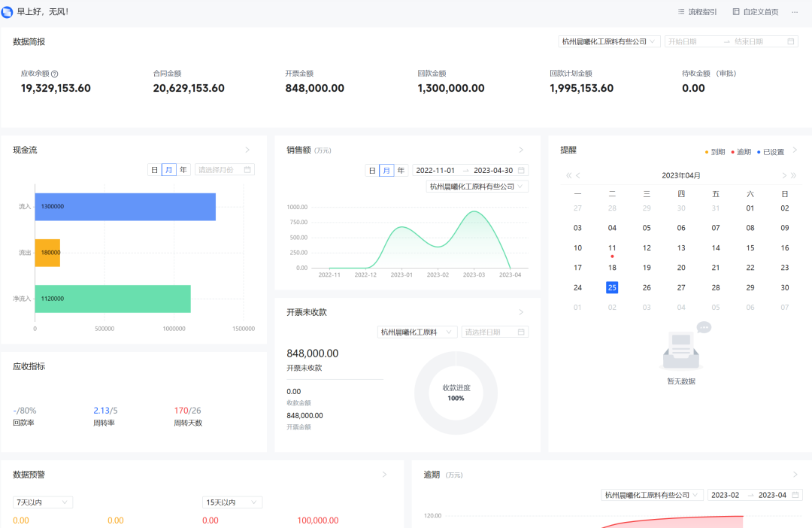Image resolution: width=812 pixels, height=528 pixels.
Task: Click 结束日期 field in 数据简报
Action: coord(749,41)
